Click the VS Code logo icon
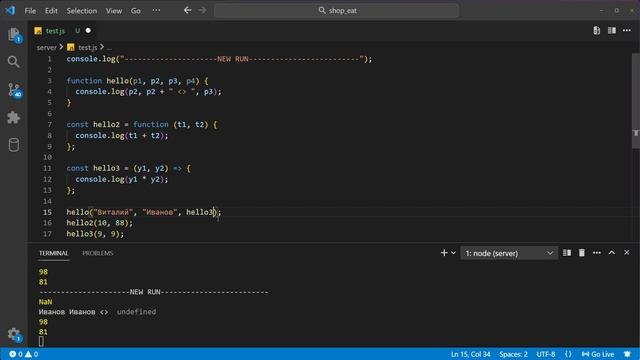The height and width of the screenshot is (360, 640). pos(10,10)
